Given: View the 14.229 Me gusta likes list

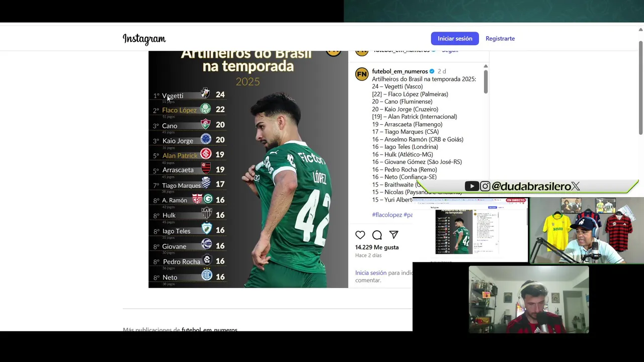Looking at the screenshot, I should pos(377,247).
